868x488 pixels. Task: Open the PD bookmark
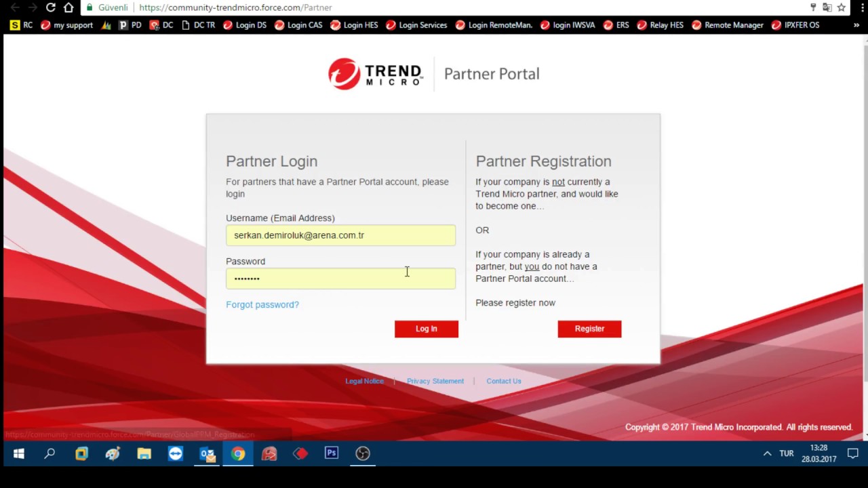coord(130,25)
